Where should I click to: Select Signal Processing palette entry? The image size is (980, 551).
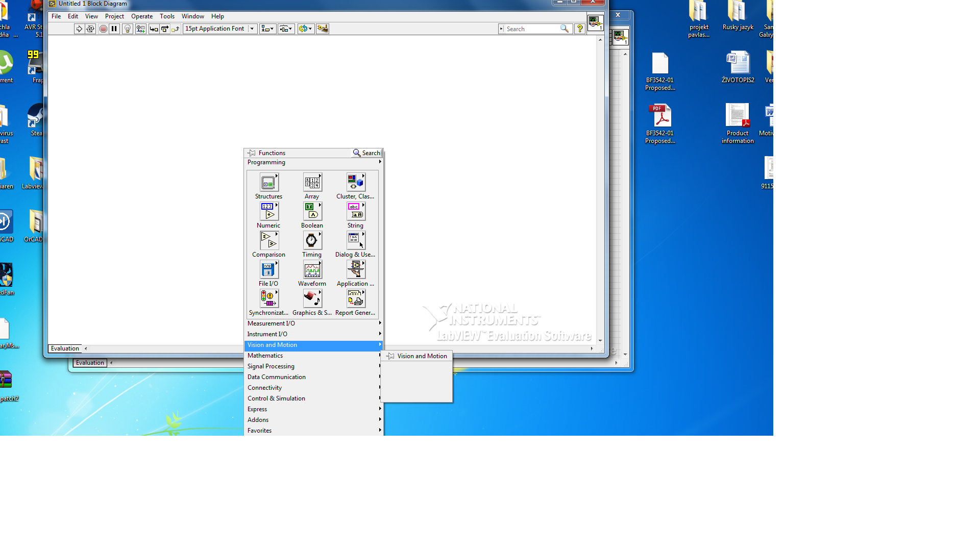pos(271,366)
